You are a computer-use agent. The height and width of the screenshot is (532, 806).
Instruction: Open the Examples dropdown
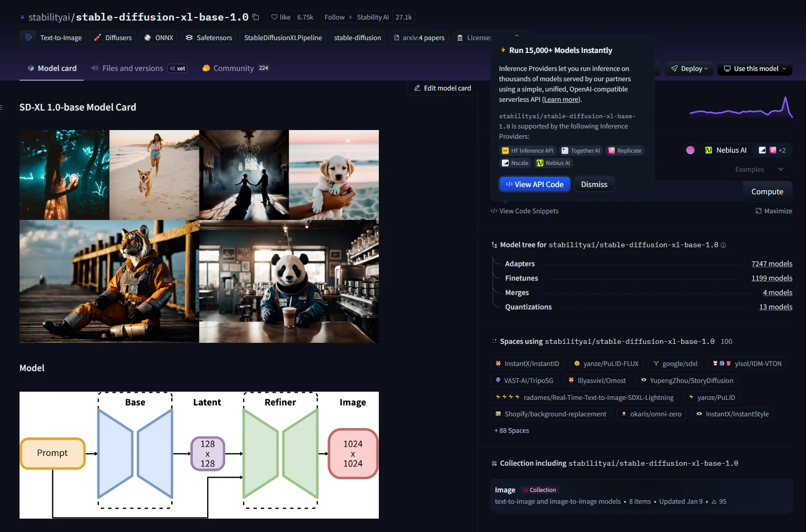click(x=759, y=170)
